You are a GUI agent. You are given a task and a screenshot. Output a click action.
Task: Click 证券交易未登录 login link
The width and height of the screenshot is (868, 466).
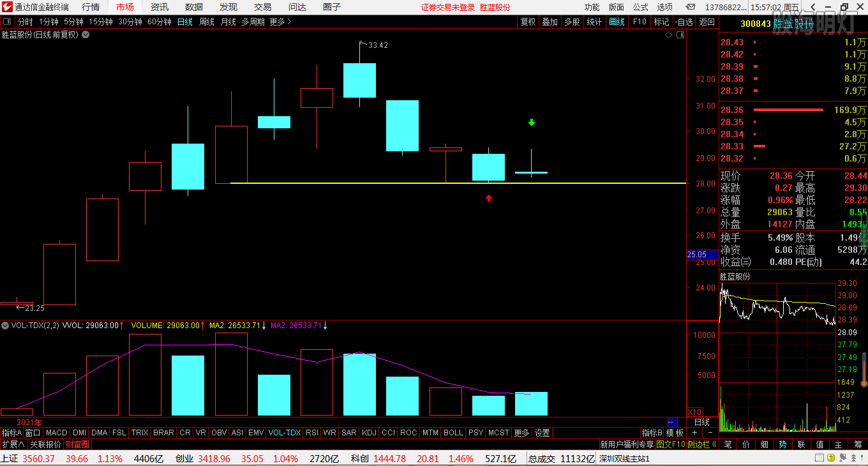point(448,7)
